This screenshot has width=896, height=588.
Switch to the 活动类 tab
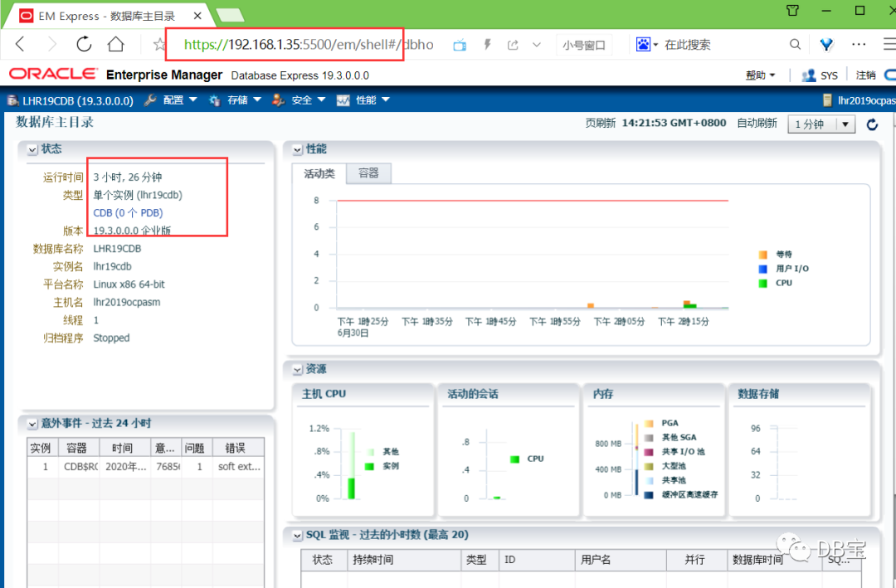[319, 173]
